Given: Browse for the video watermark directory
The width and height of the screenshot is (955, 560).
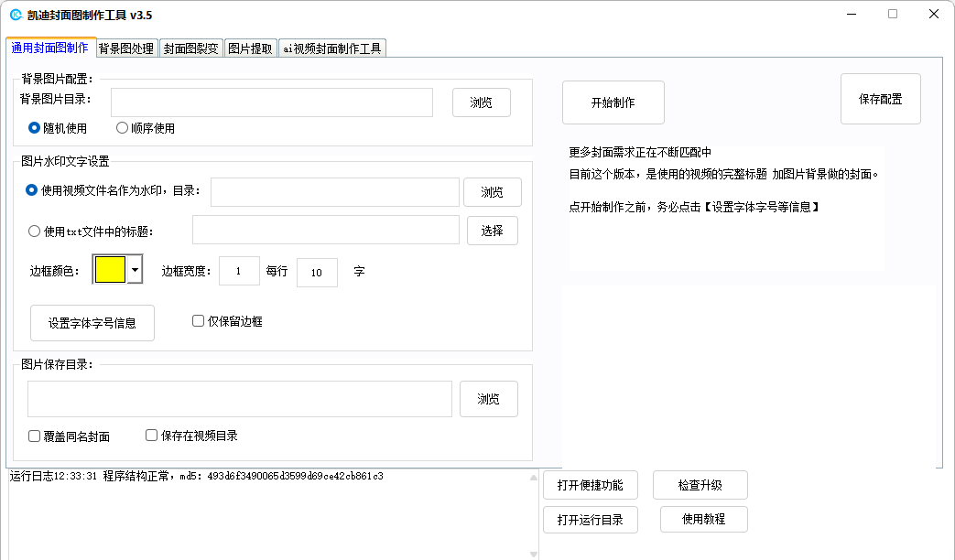Looking at the screenshot, I should click(492, 192).
